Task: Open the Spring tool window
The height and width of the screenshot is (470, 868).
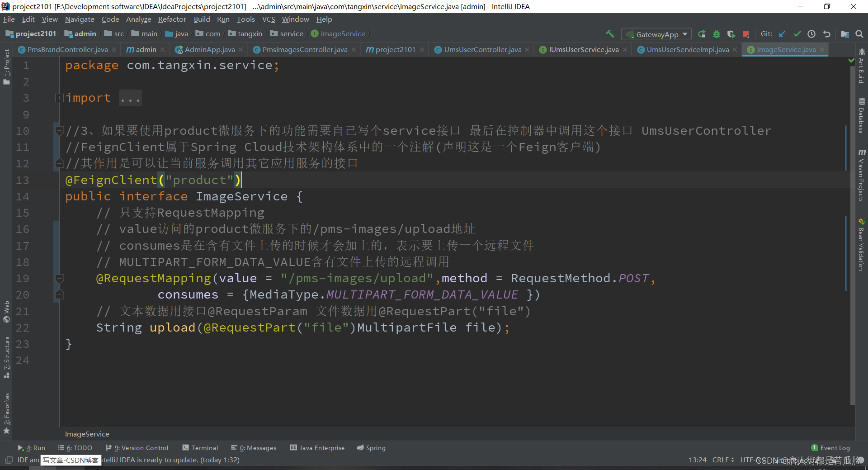Action: click(x=371, y=448)
